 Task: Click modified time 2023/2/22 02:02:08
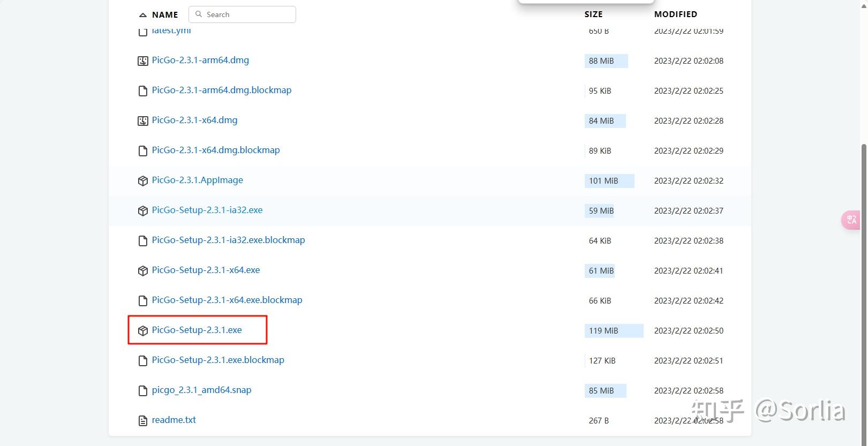(x=689, y=61)
